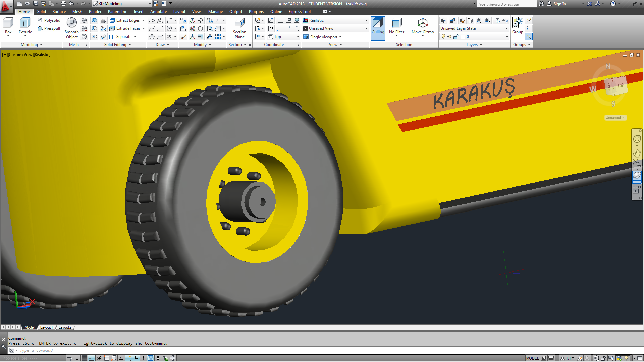Screen dimensions: 644x362
Task: Switch to the Layout1 tab
Action: pyautogui.click(x=46, y=327)
